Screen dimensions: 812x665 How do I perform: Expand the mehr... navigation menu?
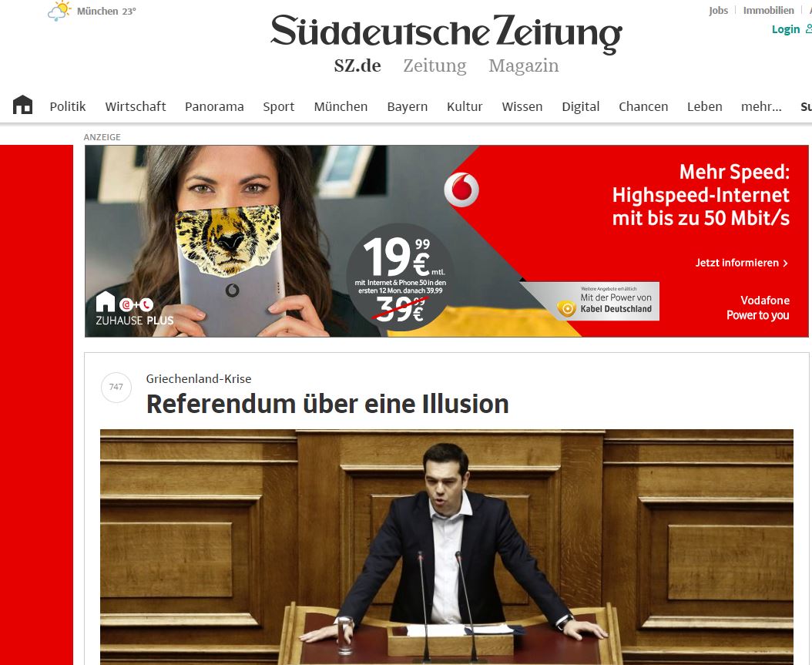coord(761,106)
